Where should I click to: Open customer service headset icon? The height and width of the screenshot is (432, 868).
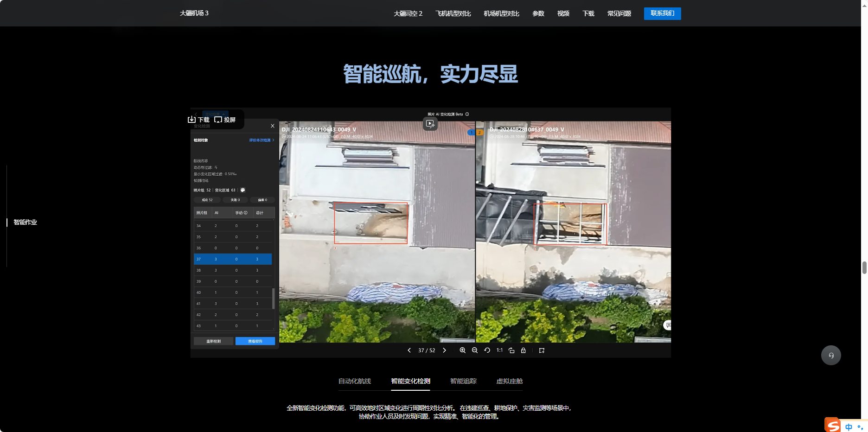point(831,356)
